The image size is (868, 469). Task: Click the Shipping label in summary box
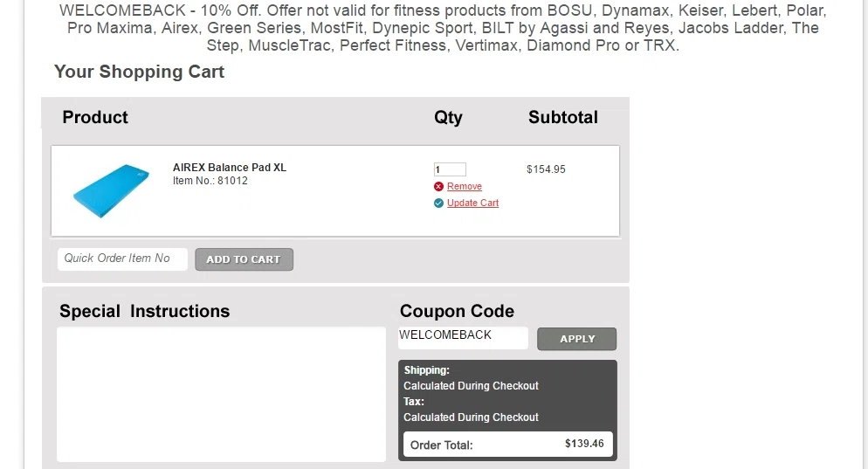point(426,370)
